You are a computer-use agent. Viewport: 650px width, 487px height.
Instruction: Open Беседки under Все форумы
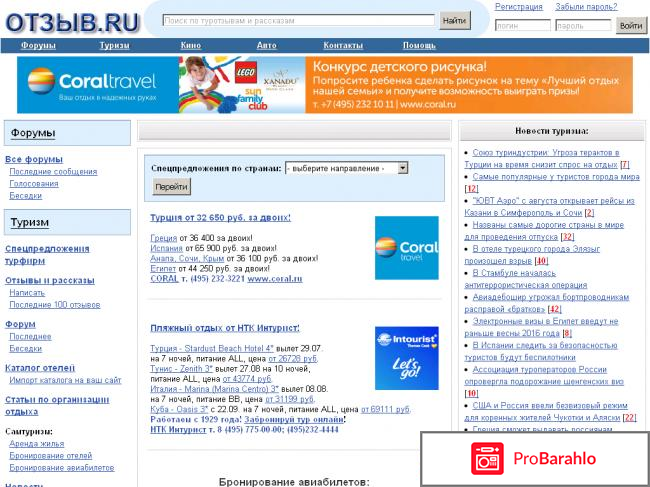point(25,196)
